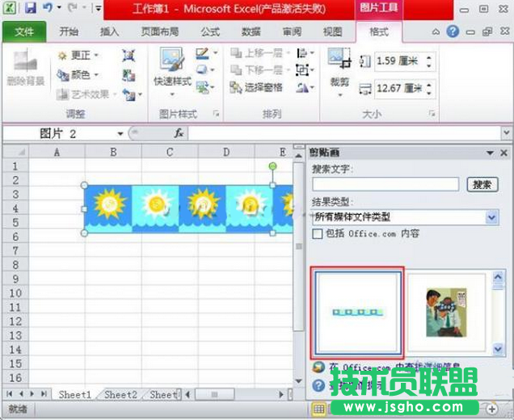This screenshot has height=420, width=514.
Task: Switch to the Home (开始) tab
Action: tap(69, 31)
